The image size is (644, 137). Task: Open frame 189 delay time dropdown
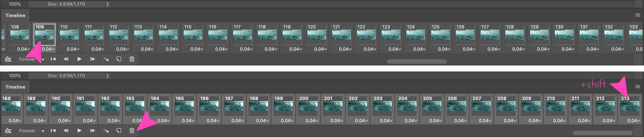[40, 121]
